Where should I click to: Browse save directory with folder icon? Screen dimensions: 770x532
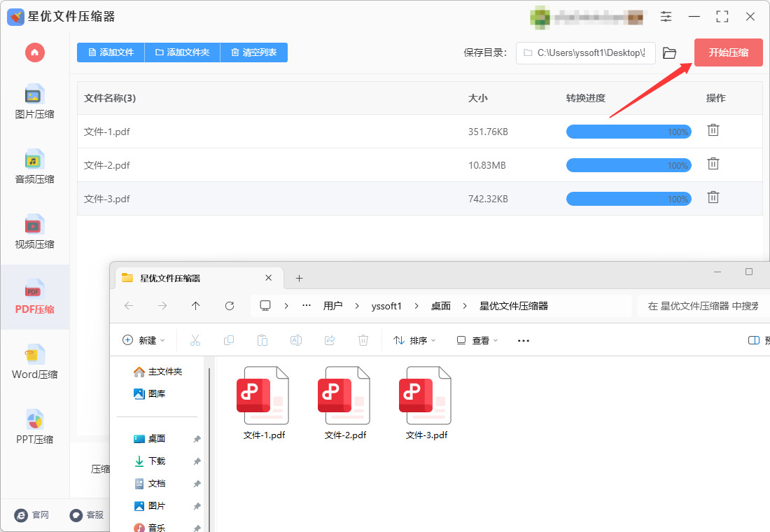point(669,52)
